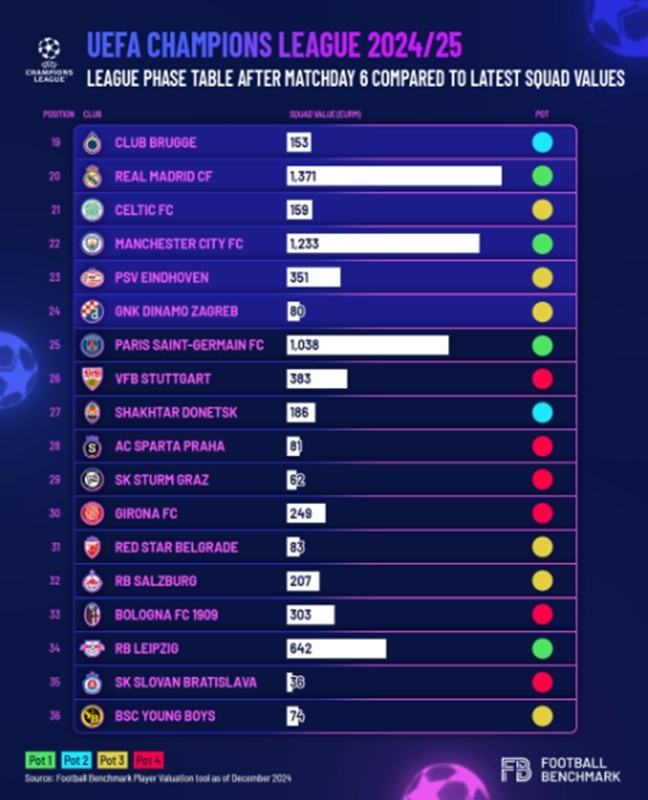
Task: Click the PSV Eindhoven crest
Action: click(x=92, y=278)
